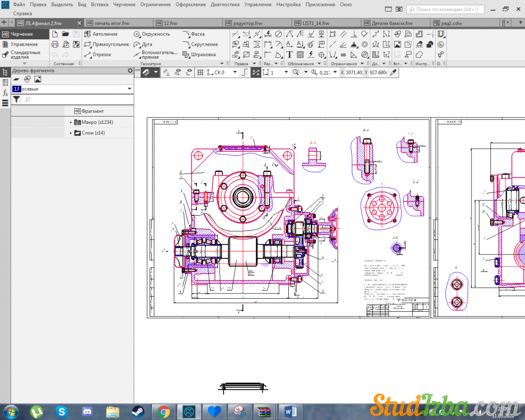Click the Управление toolbar set button
The height and width of the screenshot is (420, 525).
click(24, 45)
